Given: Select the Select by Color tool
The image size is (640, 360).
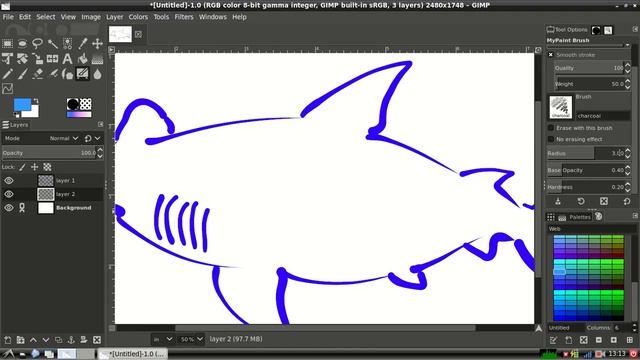Looking at the screenshot, I should click(67, 43).
